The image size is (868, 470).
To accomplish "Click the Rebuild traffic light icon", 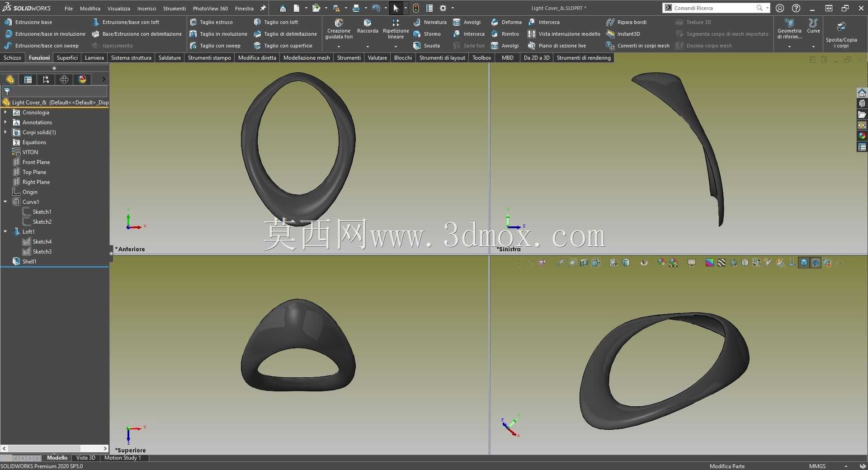I will [416, 8].
